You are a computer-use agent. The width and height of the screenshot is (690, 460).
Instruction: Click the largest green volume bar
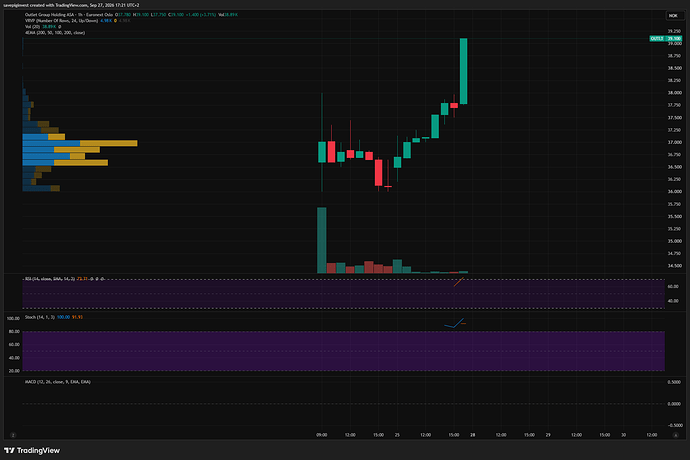coord(322,240)
